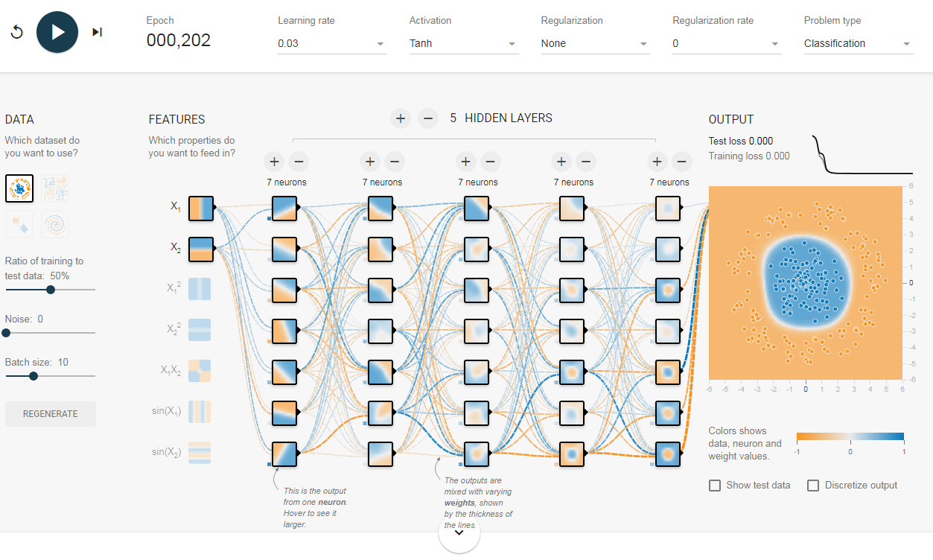933x560 pixels.
Task: Open the Activation Tanh dropdown
Action: (463, 44)
